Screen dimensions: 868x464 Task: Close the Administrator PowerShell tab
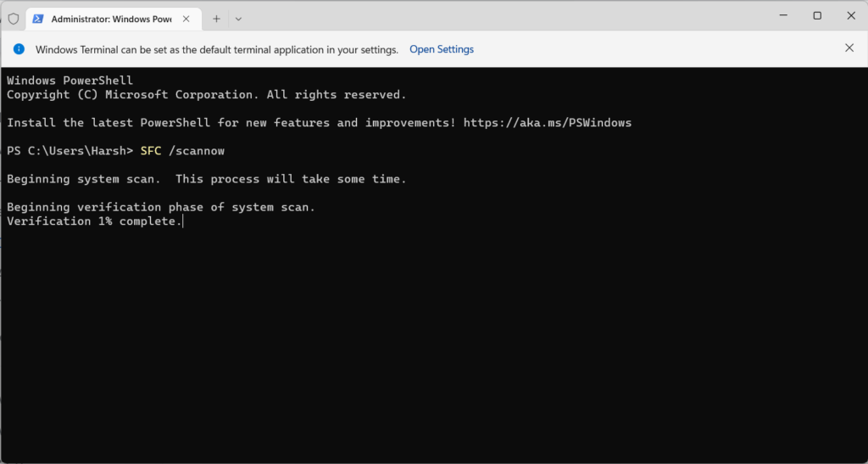[x=186, y=18]
